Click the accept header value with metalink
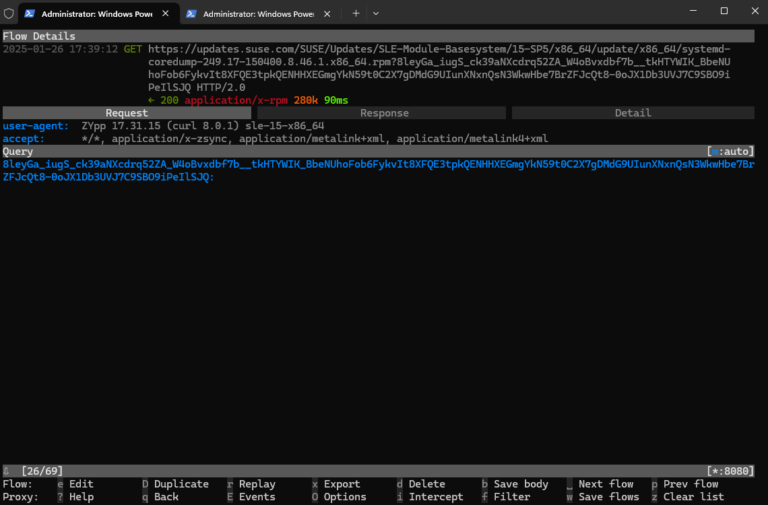The image size is (768, 505). 315,139
